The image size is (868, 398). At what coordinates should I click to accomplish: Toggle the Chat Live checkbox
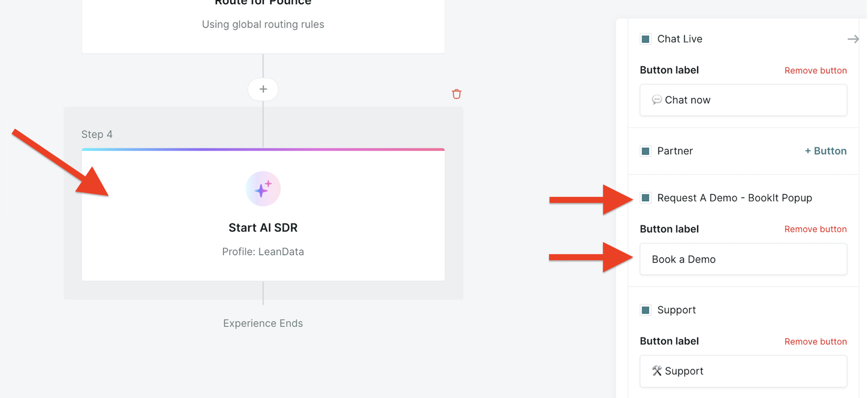tap(646, 39)
